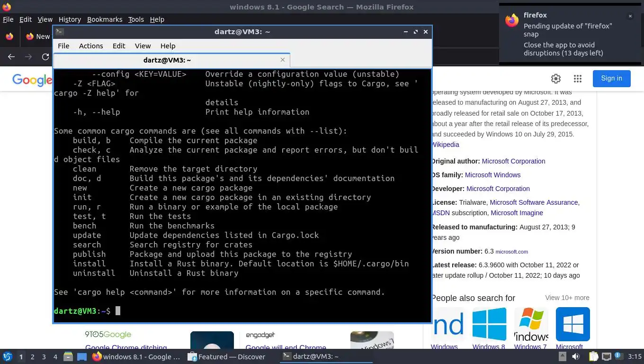Open the terminal Actions menu
The image size is (644, 364).
91,46
